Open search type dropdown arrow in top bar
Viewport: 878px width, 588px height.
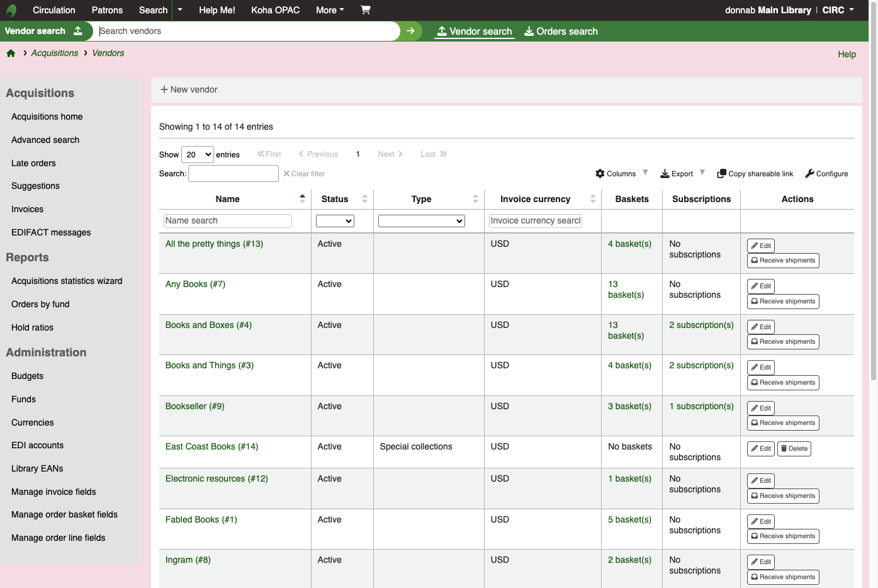point(180,10)
